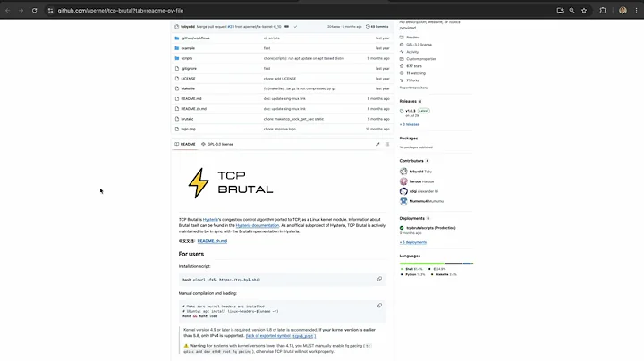
Task: Bookmark this page with the star icon
Action: (x=584, y=10)
